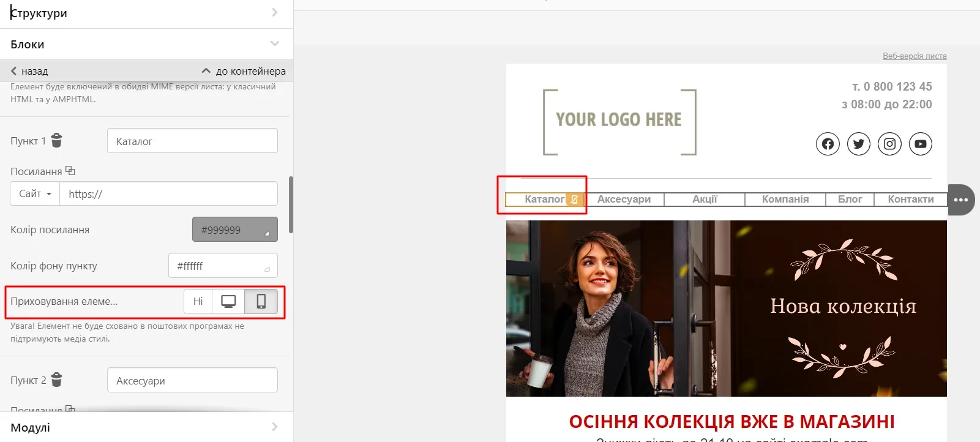Select the Акції menu item in email
The height and width of the screenshot is (442, 980).
pos(705,199)
